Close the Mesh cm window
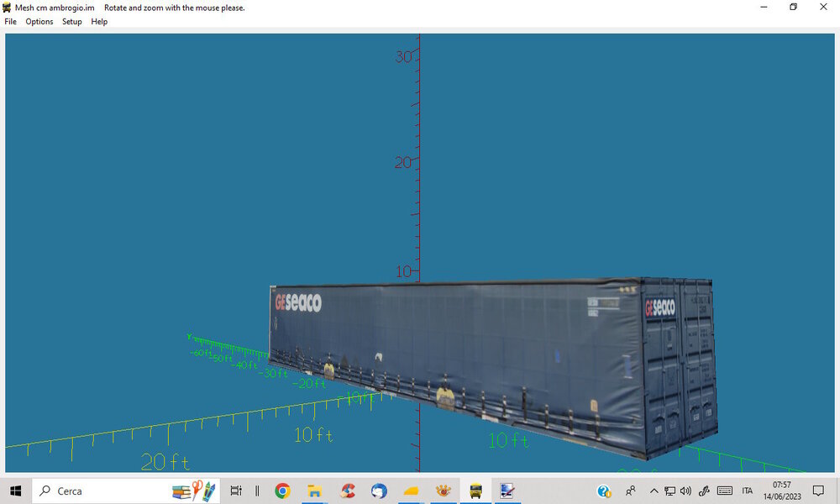 pyautogui.click(x=823, y=7)
